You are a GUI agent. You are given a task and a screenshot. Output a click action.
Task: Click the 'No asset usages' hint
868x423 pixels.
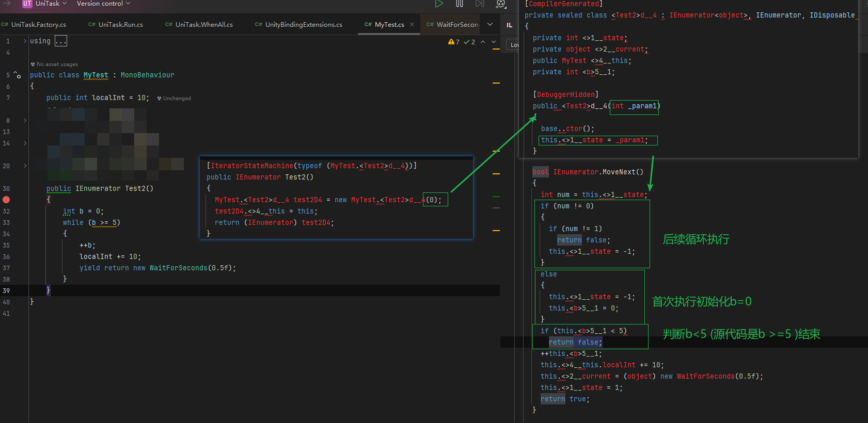coord(54,64)
